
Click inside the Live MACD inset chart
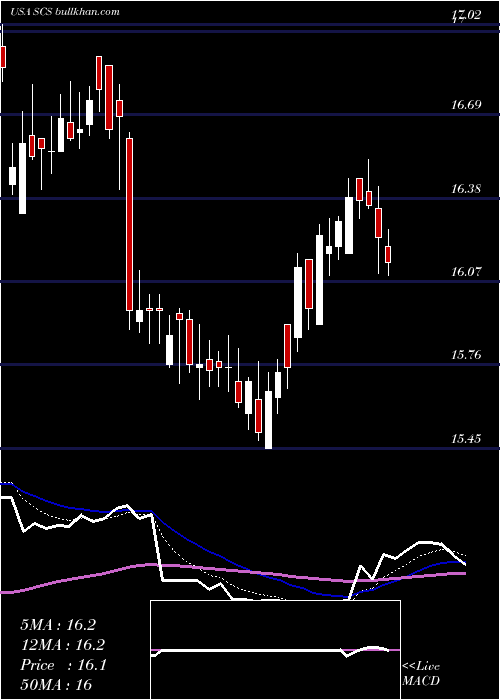pos(275,650)
